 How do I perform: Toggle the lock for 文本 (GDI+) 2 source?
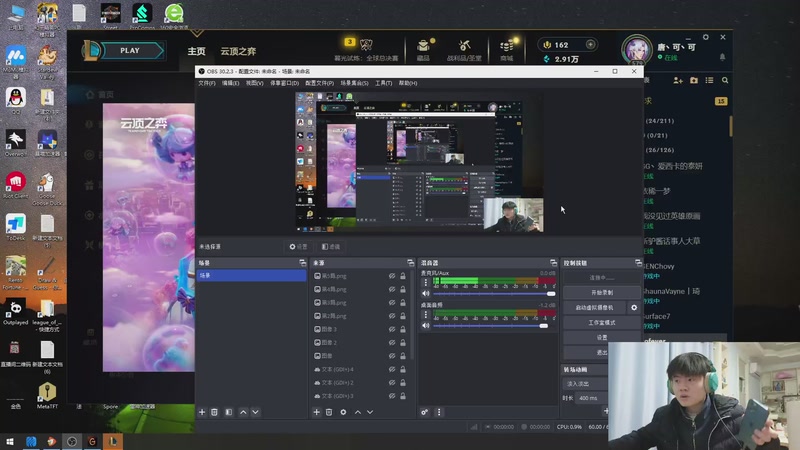point(403,383)
